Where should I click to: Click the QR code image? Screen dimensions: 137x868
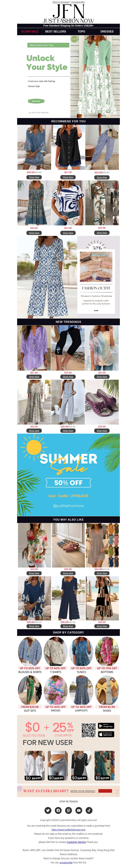(x=89, y=730)
